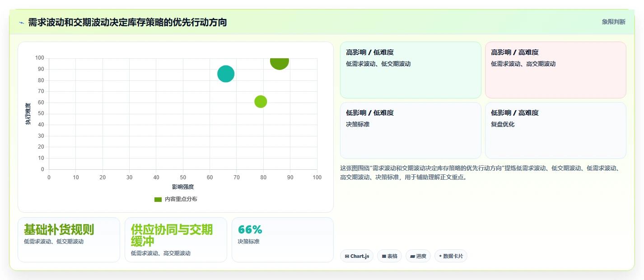Click the Chart.js tag chip

click(x=357, y=256)
